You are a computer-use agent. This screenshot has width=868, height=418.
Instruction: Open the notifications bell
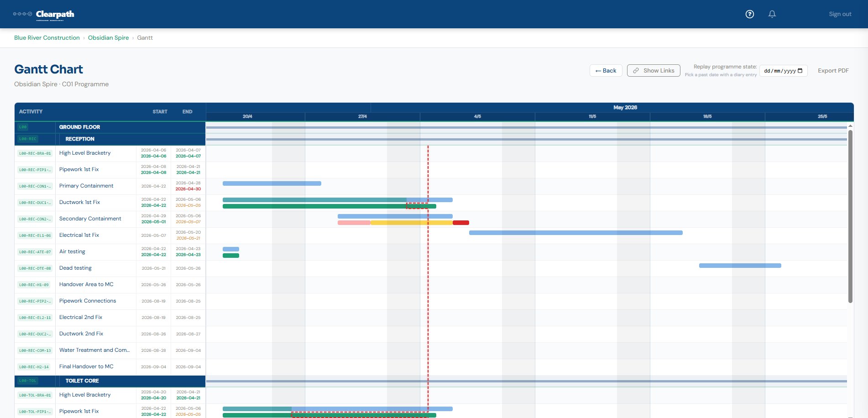772,14
